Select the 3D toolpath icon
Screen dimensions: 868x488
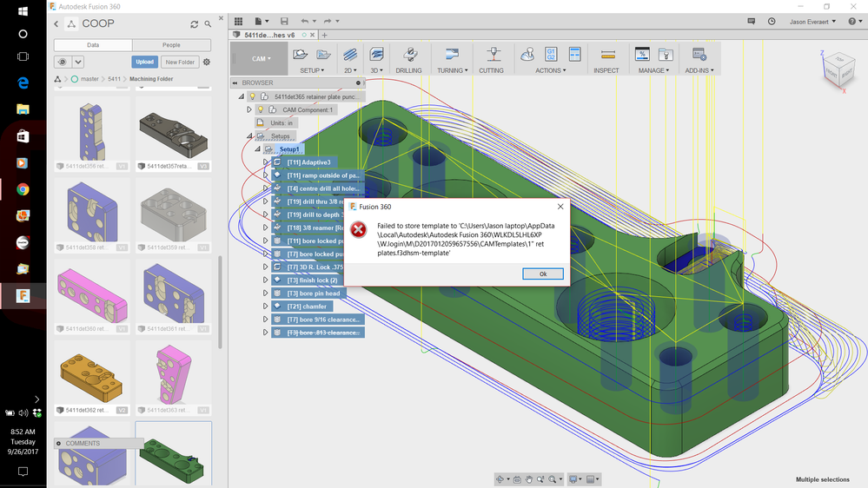click(376, 54)
